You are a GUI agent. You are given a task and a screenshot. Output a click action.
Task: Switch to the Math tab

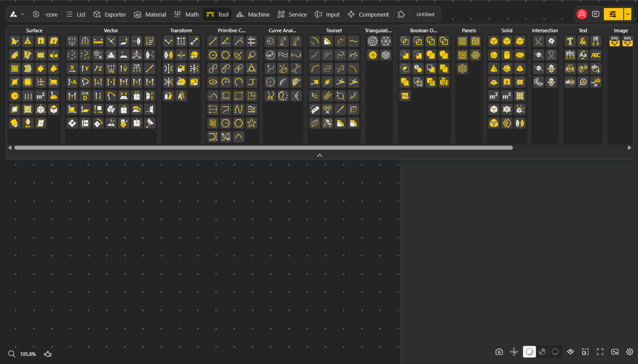pyautogui.click(x=186, y=14)
